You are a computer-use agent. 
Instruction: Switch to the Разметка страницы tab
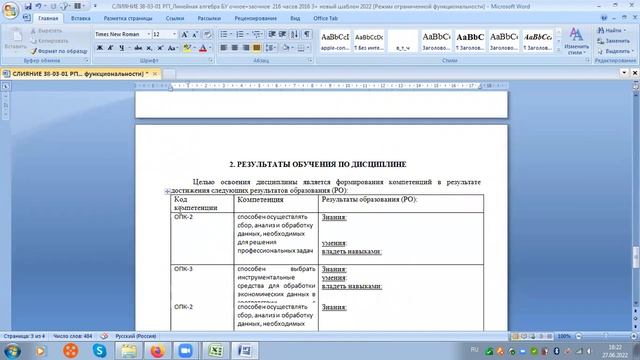tap(128, 18)
